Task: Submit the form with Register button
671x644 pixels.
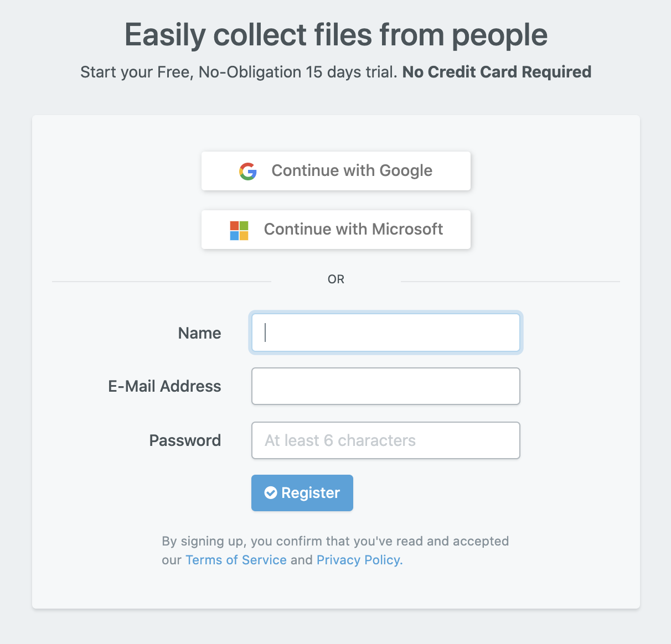Action: point(302,493)
